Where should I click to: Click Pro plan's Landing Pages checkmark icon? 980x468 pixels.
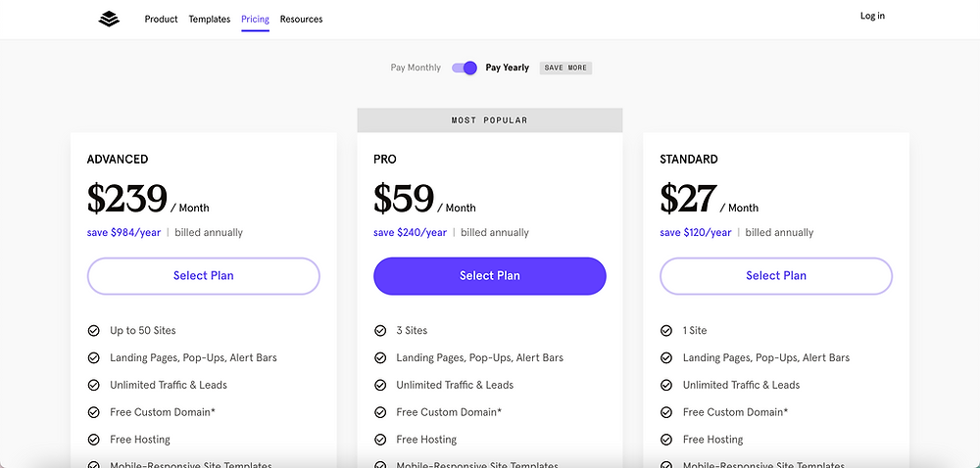pos(380,358)
